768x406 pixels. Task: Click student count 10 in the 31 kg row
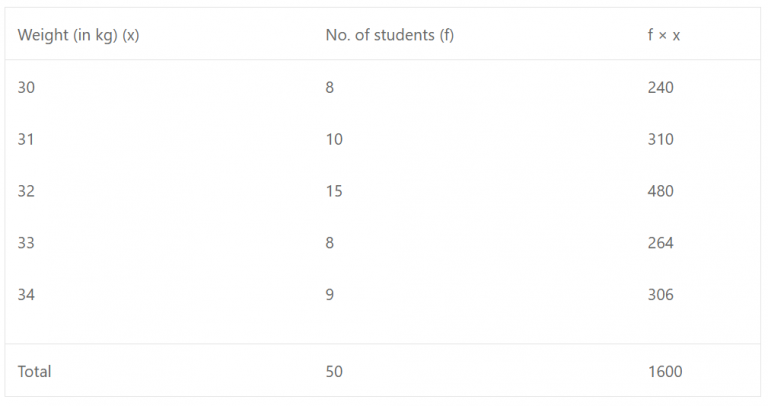coord(334,140)
